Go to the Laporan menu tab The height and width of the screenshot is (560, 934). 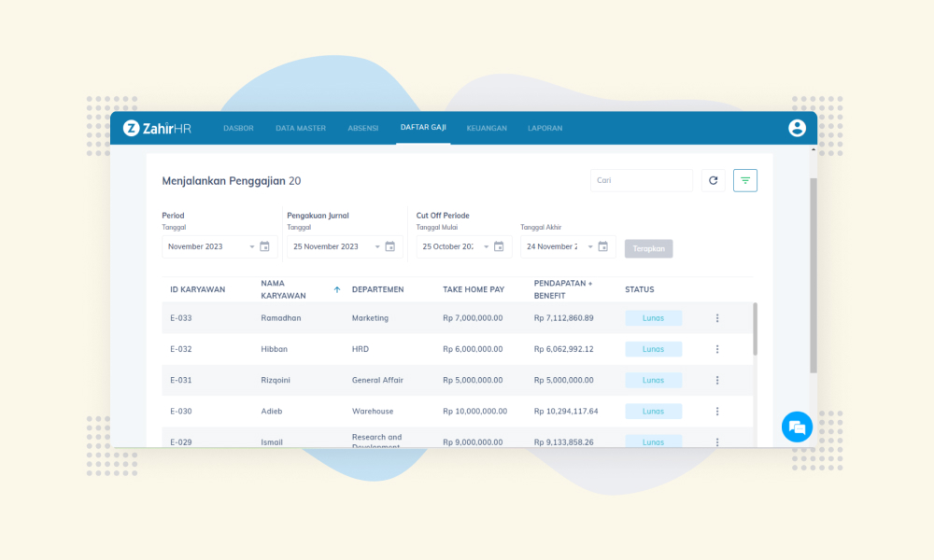[545, 128]
